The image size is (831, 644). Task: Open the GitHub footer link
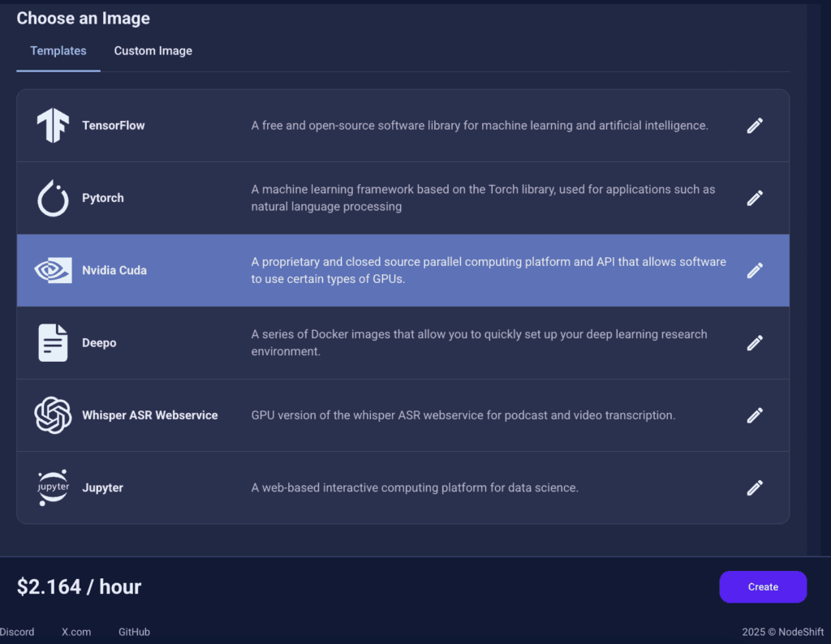134,632
